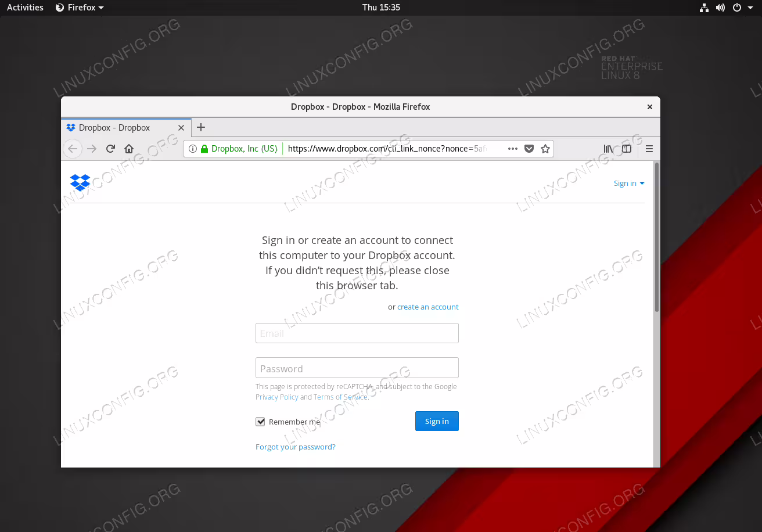Screen dimensions: 762x532
Task: Click the blue Sign in button
Action: tap(437, 421)
